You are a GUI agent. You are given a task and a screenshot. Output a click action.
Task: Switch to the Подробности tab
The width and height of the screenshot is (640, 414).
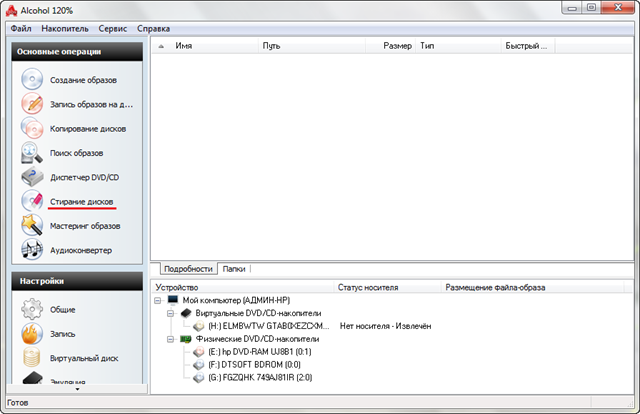click(x=188, y=269)
